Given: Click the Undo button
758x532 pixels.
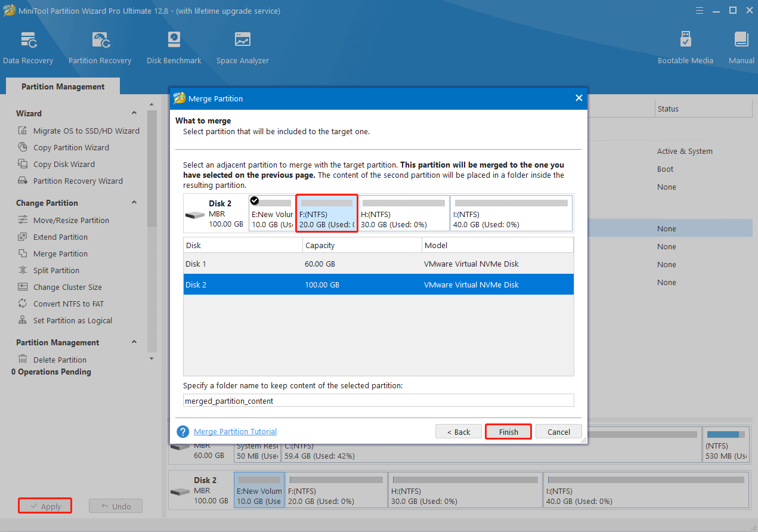Looking at the screenshot, I should [x=116, y=506].
